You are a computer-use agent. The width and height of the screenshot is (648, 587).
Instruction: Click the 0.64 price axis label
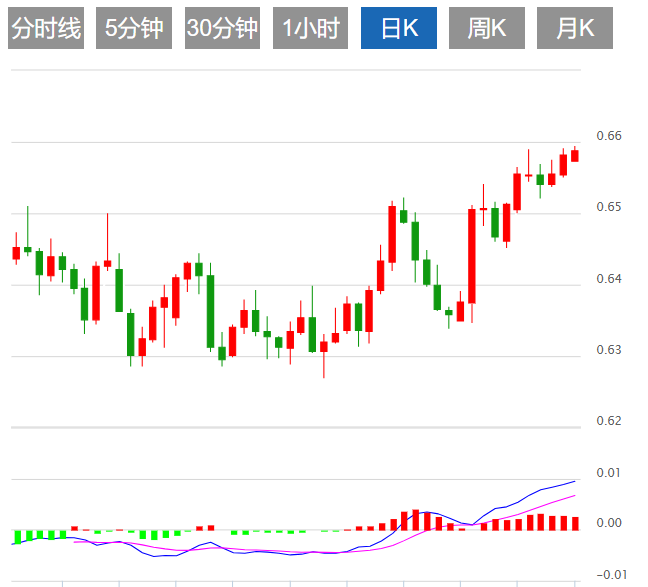click(609, 279)
